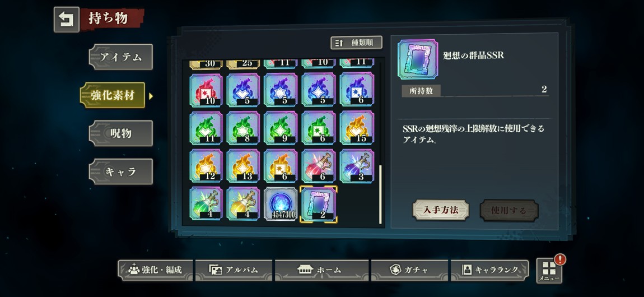This screenshot has height=297, width=644.
Task: Select the blue flame item with count 6
Action: click(357, 90)
